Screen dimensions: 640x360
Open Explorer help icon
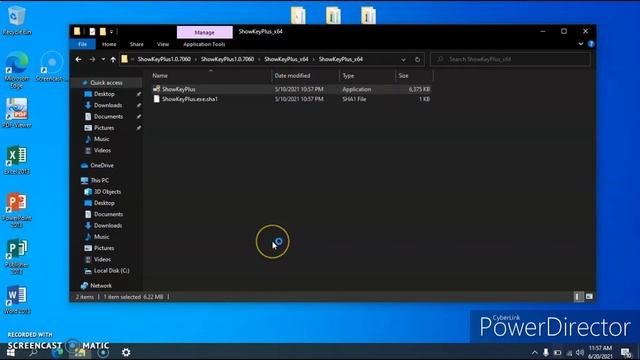(x=591, y=44)
